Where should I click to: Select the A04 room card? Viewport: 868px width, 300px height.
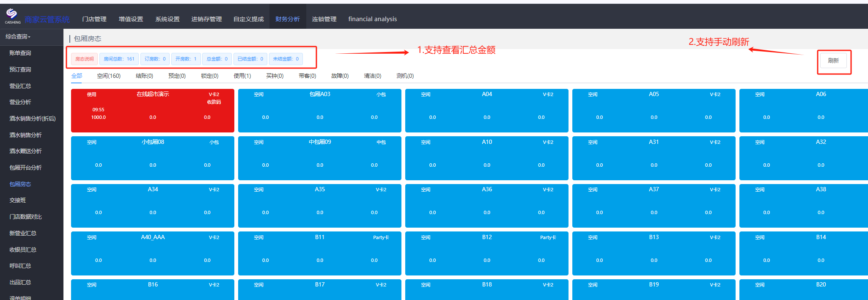(x=487, y=110)
